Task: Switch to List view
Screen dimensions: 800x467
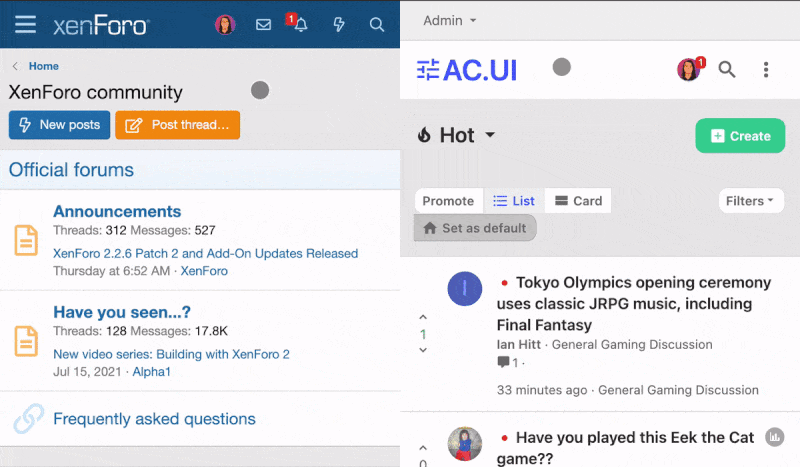Action: pyautogui.click(x=514, y=201)
